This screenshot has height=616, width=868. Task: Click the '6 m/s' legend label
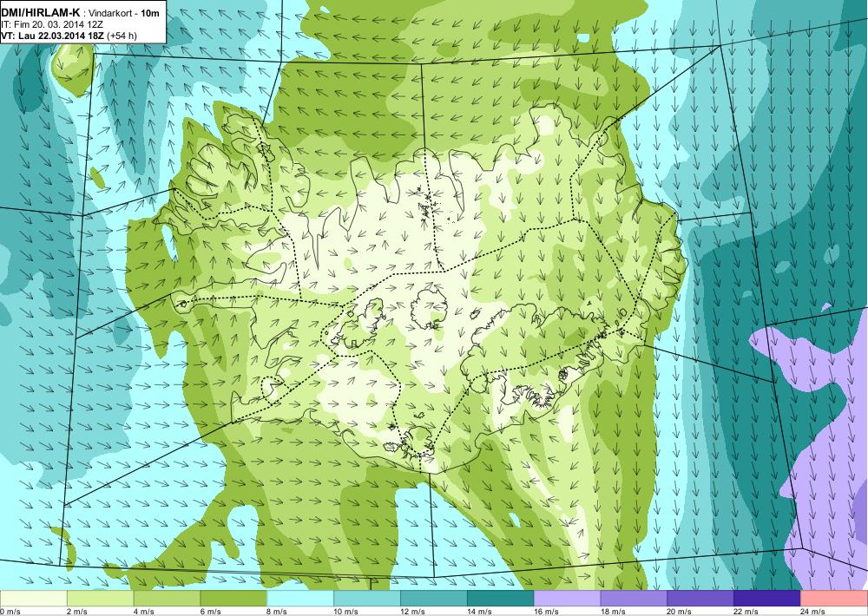[210, 612]
